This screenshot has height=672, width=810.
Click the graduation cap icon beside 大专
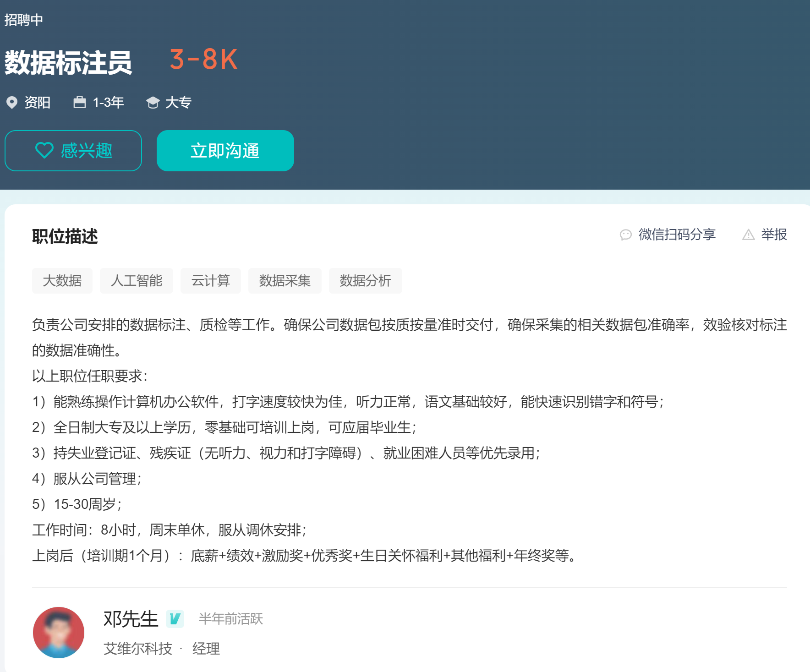click(153, 102)
